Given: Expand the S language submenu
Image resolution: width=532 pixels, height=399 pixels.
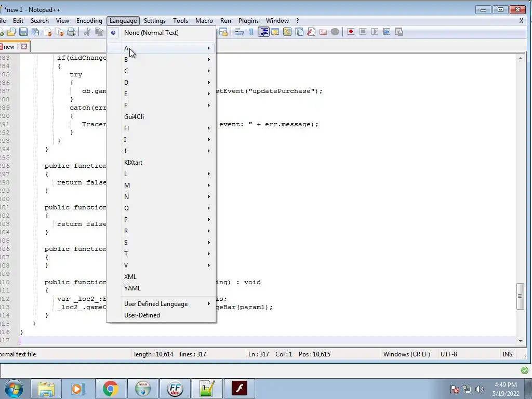Looking at the screenshot, I should [x=161, y=243].
